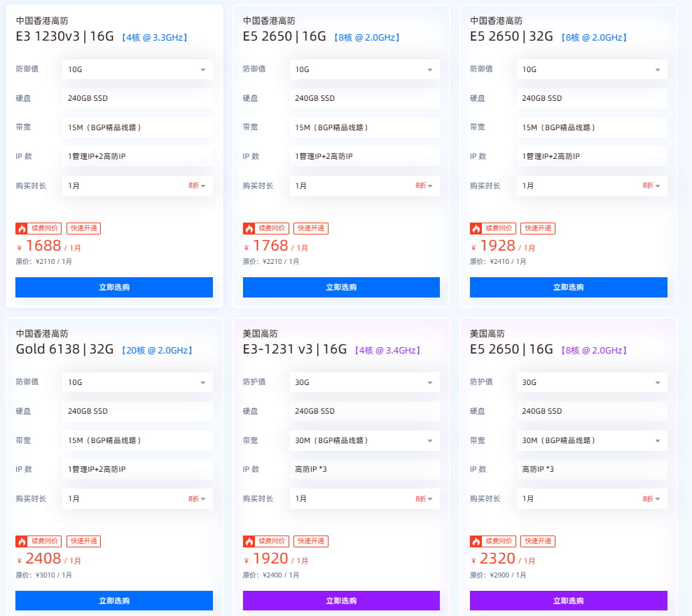Click the 带宽 input showing 15M BGP精品线路 on E3 1230v3 card
This screenshot has height=616, width=692.
coord(137,127)
